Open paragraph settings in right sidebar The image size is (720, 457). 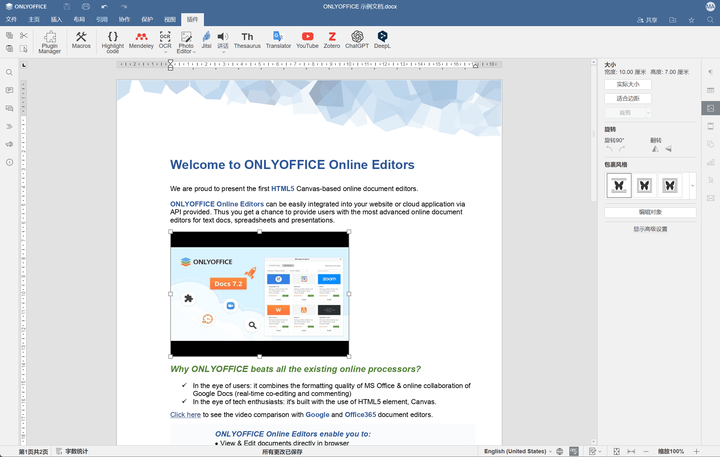tap(710, 72)
